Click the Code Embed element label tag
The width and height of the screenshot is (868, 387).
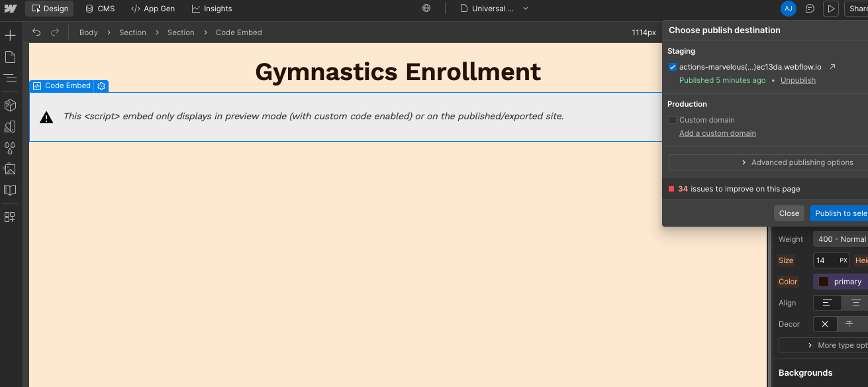pos(62,86)
